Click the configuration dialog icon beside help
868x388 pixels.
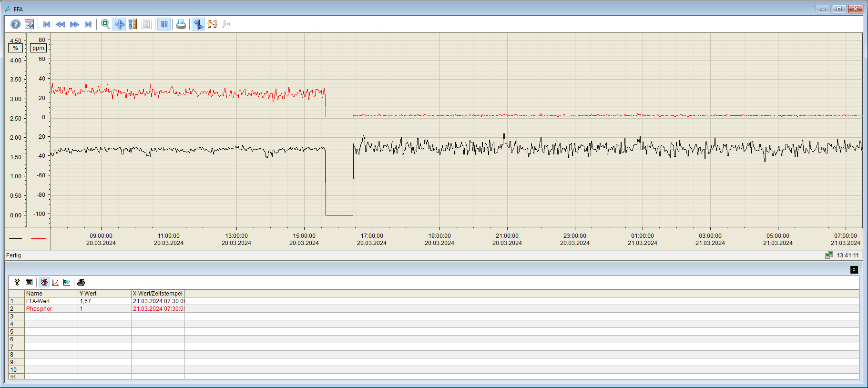coord(30,24)
